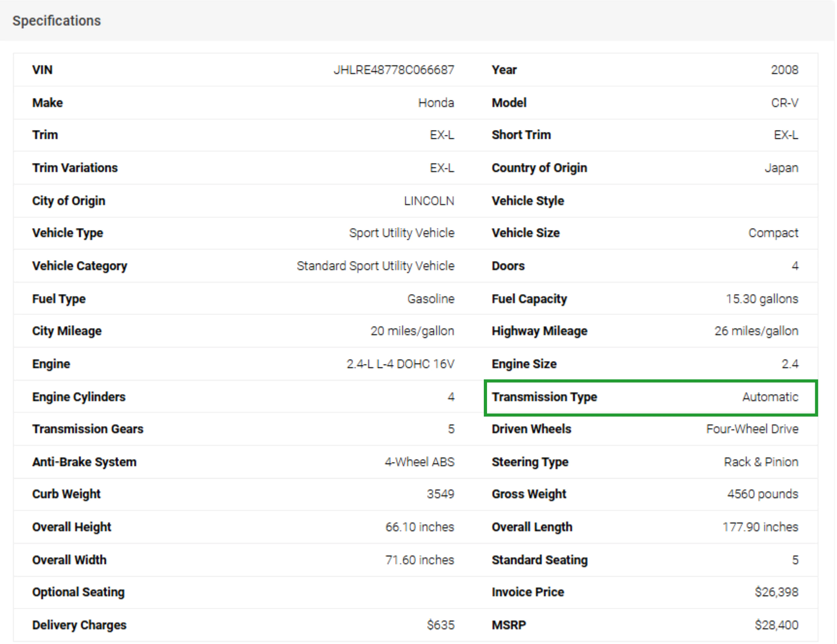Viewport: 837px width, 644px height.
Task: Select the Automatic transmission value
Action: [x=769, y=397]
